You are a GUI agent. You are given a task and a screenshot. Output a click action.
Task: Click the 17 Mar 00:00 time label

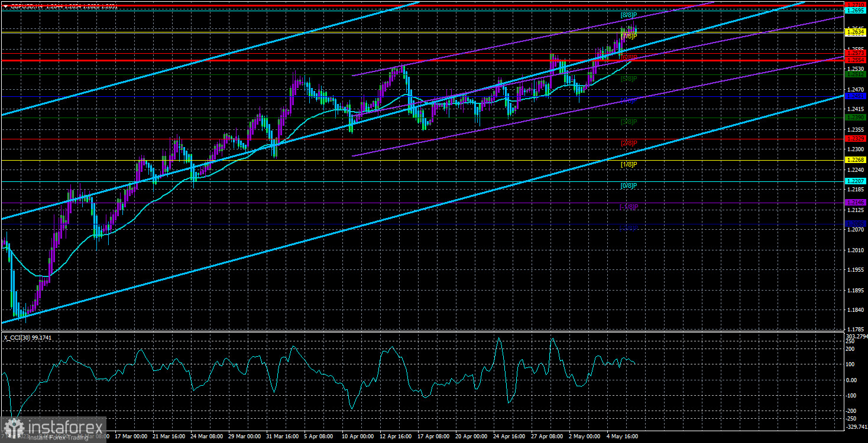pos(131,437)
